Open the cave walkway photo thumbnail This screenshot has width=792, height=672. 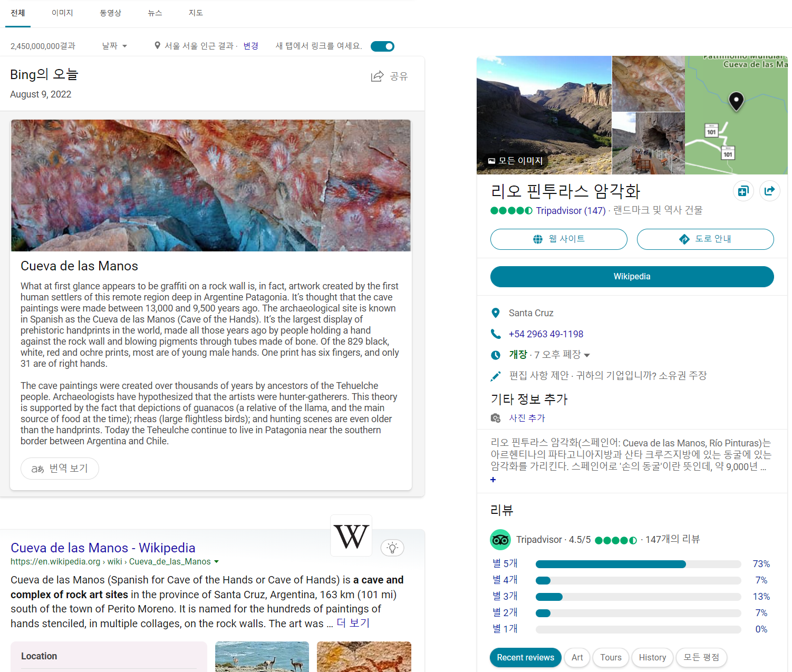[649, 143]
